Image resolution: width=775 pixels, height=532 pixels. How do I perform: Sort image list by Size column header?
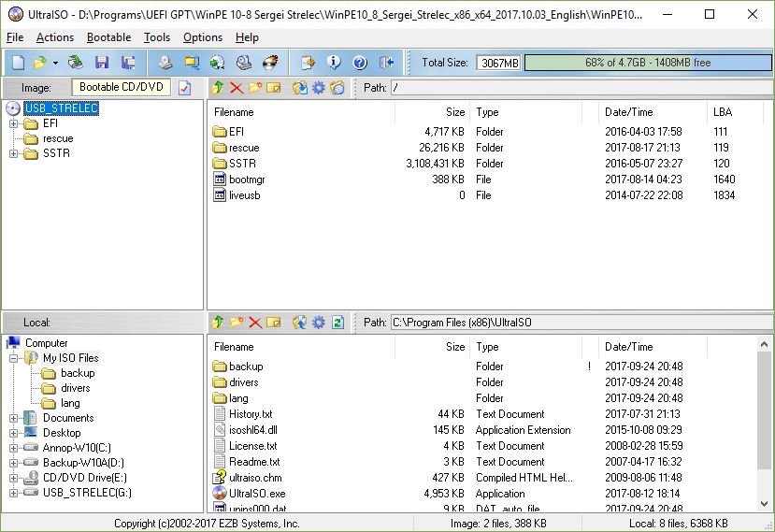point(433,112)
